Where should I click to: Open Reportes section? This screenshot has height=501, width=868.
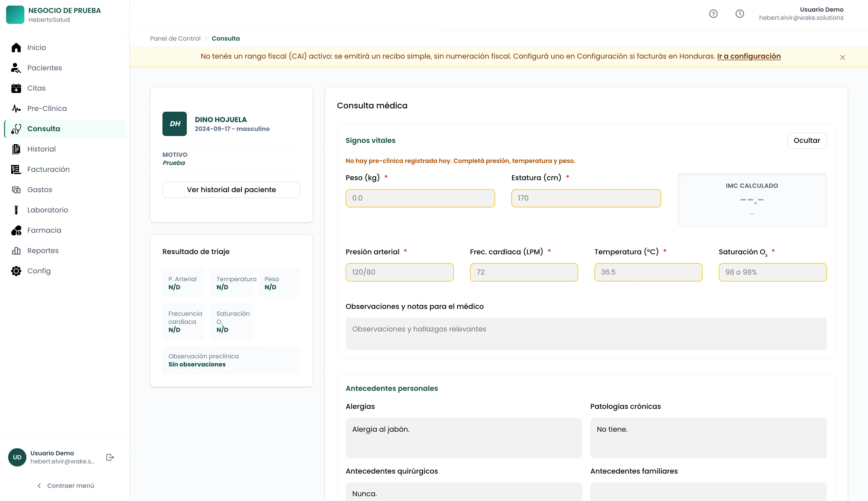(x=65, y=250)
